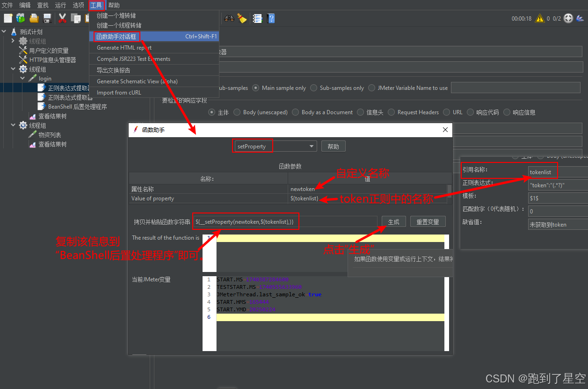The width and height of the screenshot is (588, 389).
Task: Click the Cut scissors icon
Action: [62, 18]
